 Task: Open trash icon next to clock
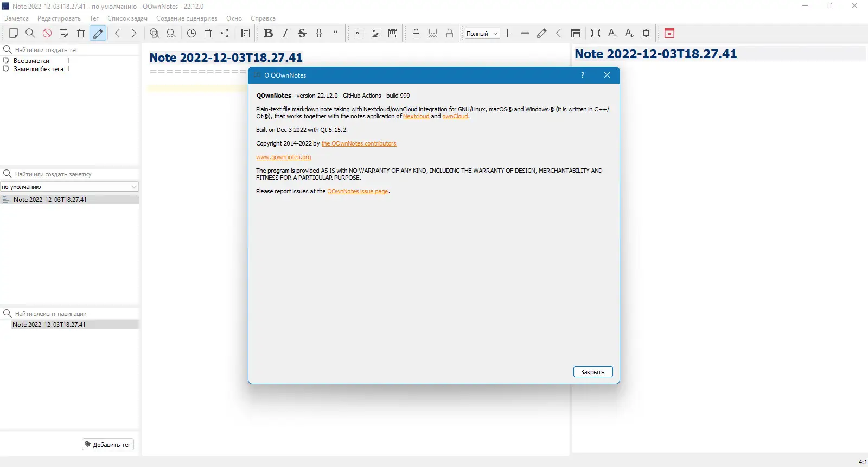tap(208, 33)
